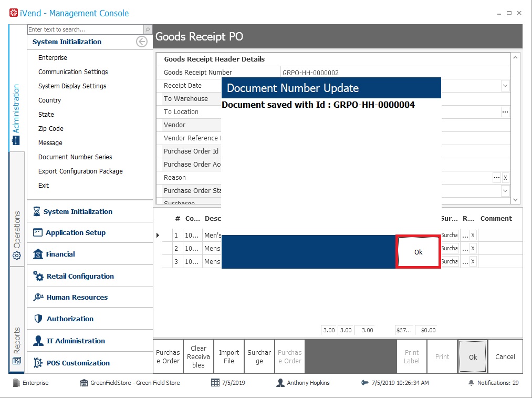This screenshot has height=398, width=532.
Task: Open row 1 surcharge ellipsis button
Action: pos(465,235)
